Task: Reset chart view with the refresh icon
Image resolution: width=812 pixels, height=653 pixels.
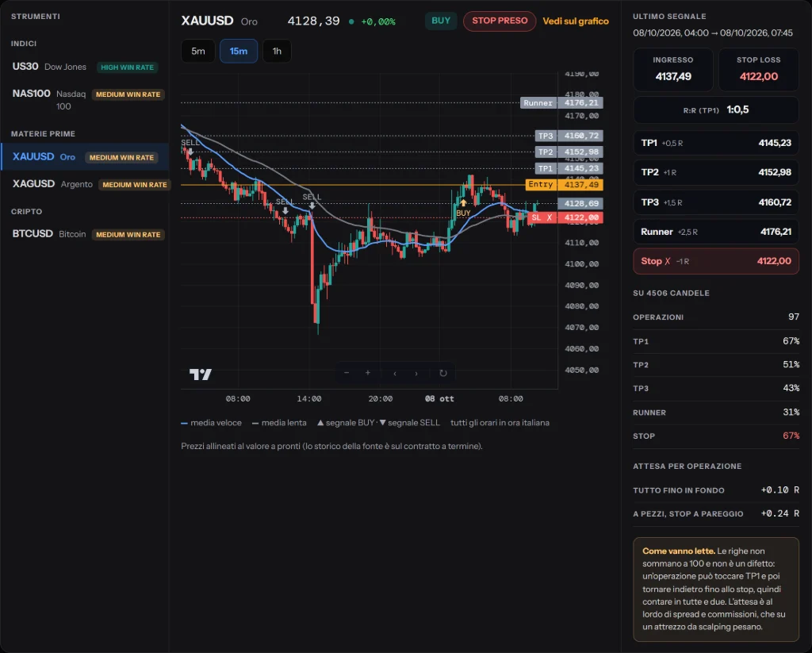Action: coord(442,373)
